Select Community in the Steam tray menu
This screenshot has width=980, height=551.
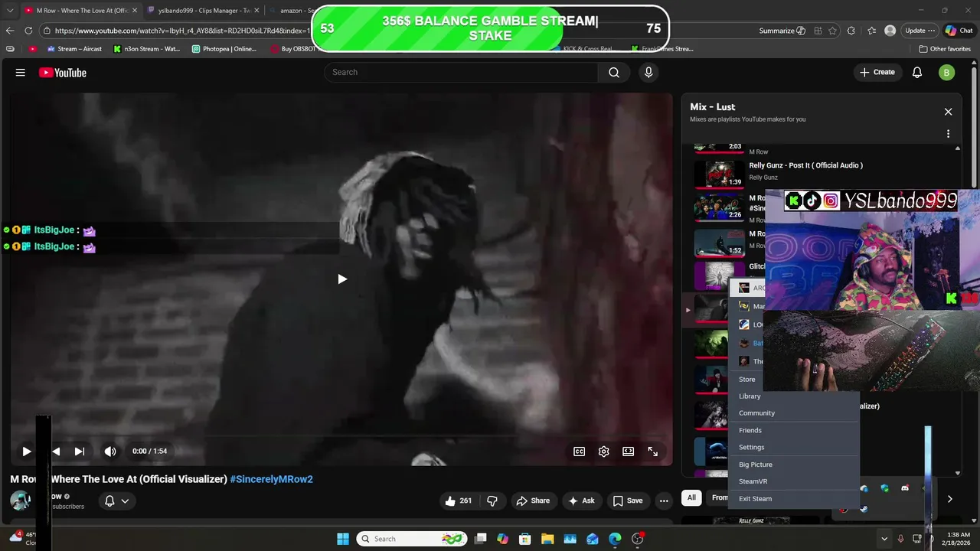[794, 413]
